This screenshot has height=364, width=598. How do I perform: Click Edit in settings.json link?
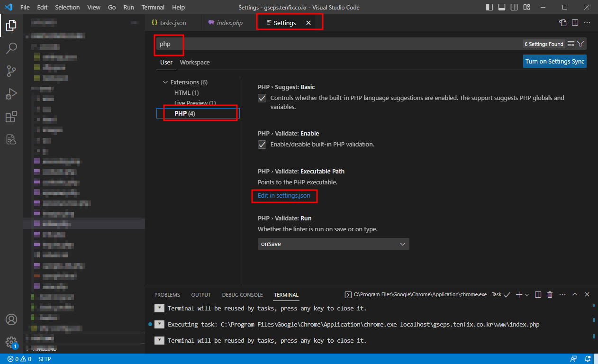[x=284, y=195]
